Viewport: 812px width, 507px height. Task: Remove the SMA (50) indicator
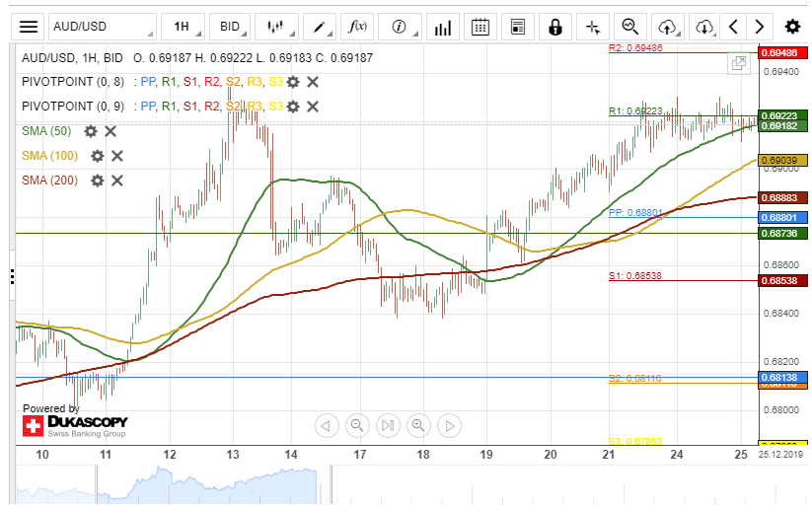(x=111, y=130)
